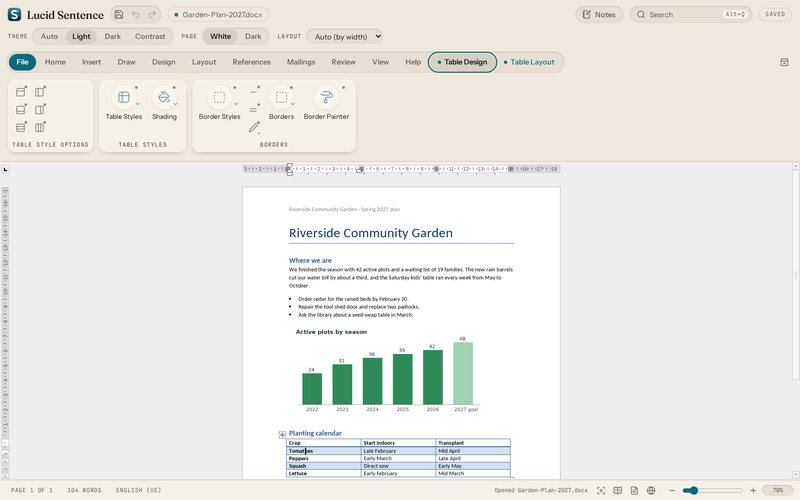The height and width of the screenshot is (500, 800).
Task: Click the line style single-dash icon
Action: 253,92
